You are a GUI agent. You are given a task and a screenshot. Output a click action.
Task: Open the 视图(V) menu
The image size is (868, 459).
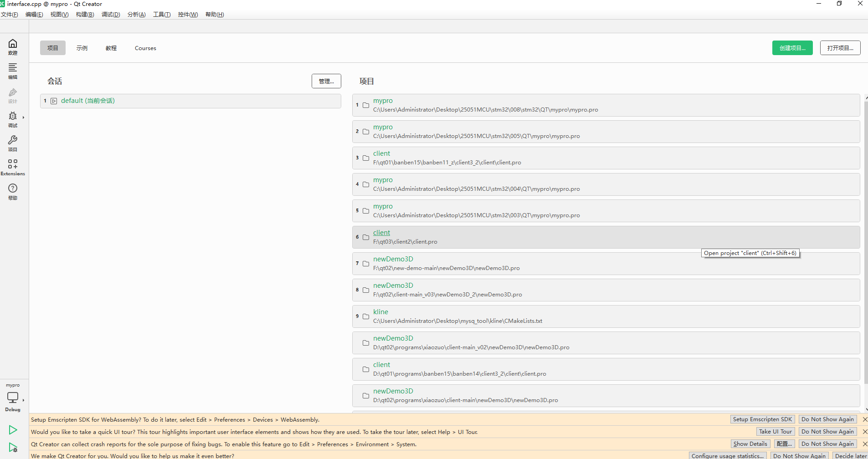click(59, 15)
